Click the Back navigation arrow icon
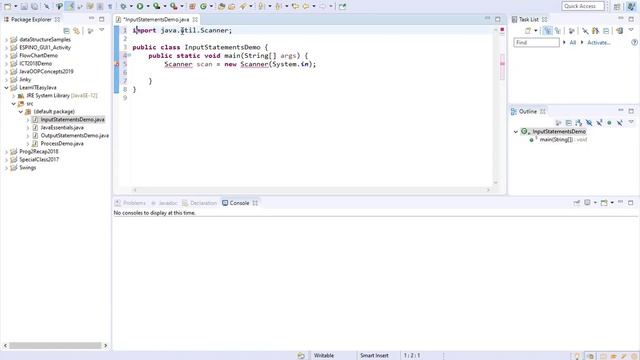 pos(306,6)
